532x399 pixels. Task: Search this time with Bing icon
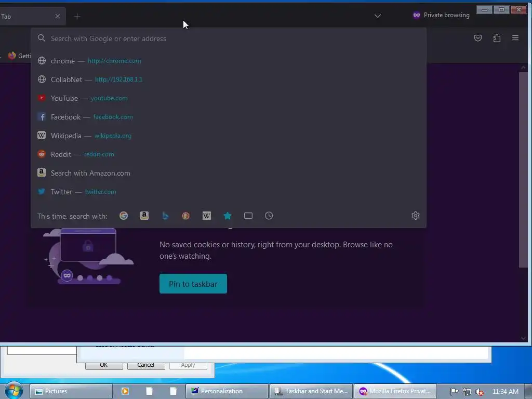pyautogui.click(x=165, y=216)
